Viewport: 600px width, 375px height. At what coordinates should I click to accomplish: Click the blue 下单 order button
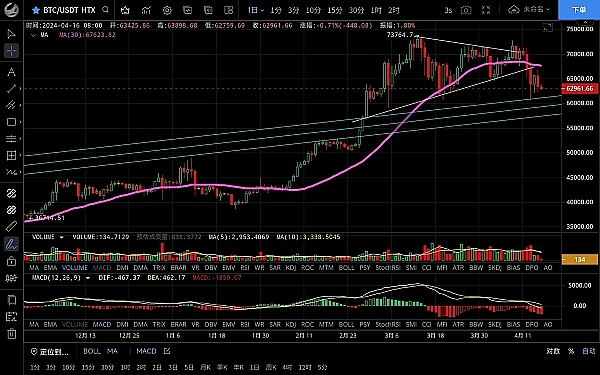point(579,10)
